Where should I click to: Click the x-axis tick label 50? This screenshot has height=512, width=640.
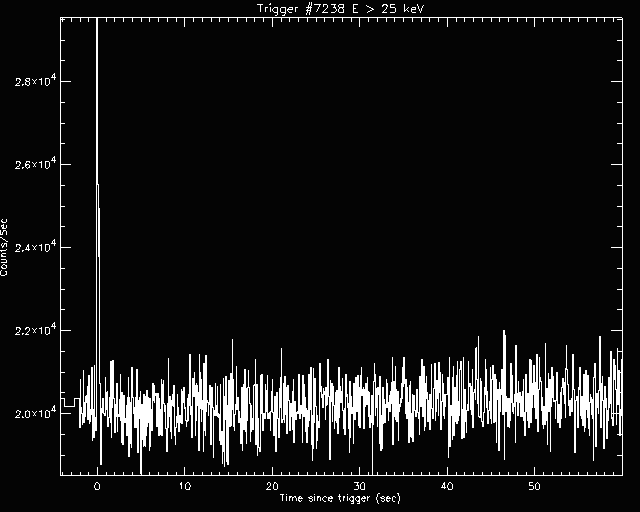pyautogui.click(x=535, y=486)
